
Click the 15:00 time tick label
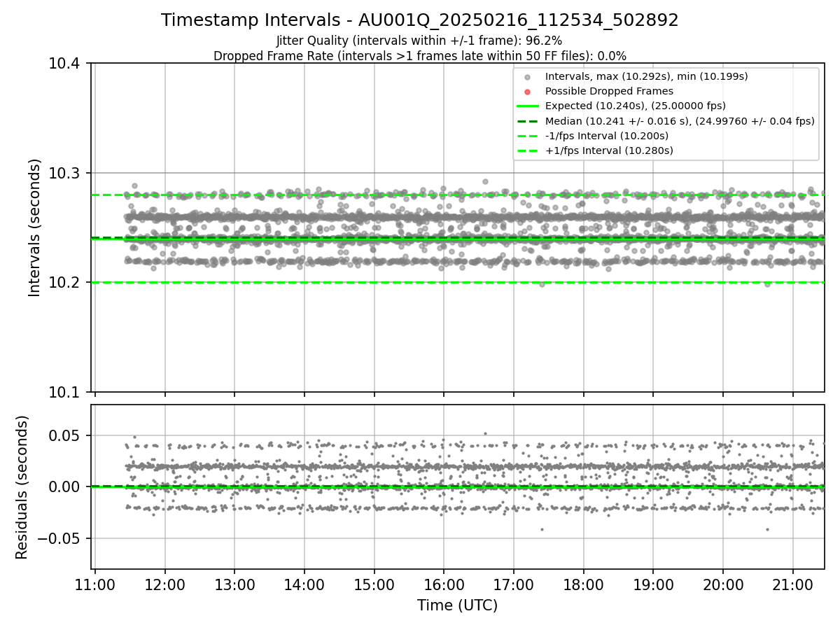click(x=374, y=584)
